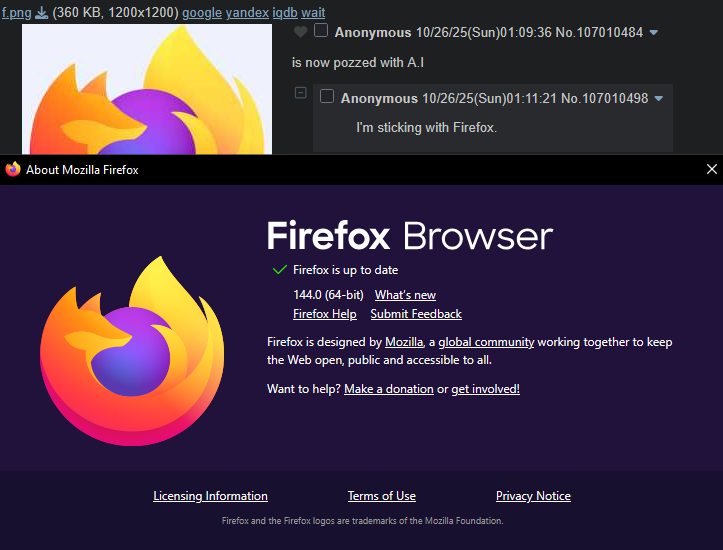The height and width of the screenshot is (550, 723).
Task: Open Terms of Use link
Action: (382, 496)
